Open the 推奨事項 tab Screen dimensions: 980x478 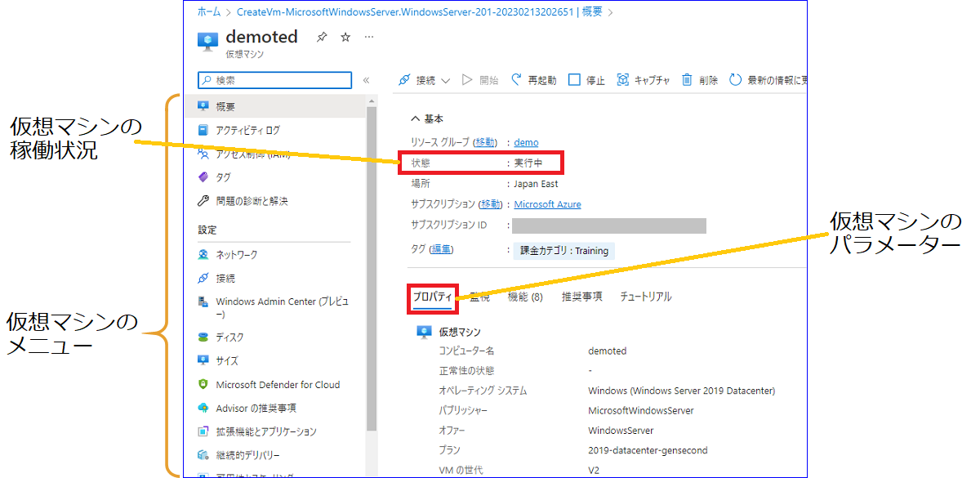pos(581,297)
